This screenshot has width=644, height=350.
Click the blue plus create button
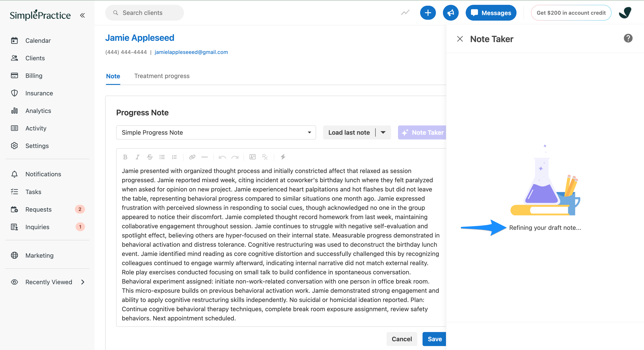tap(428, 13)
